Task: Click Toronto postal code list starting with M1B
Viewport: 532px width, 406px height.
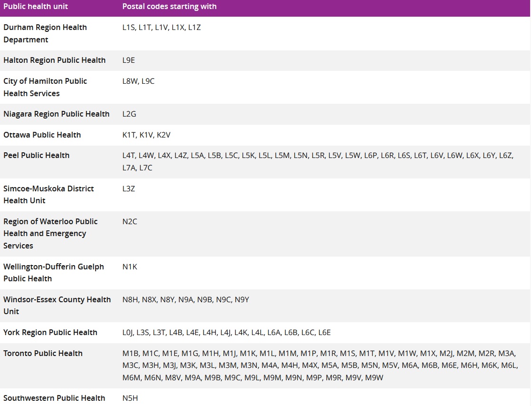Action: [x=320, y=365]
